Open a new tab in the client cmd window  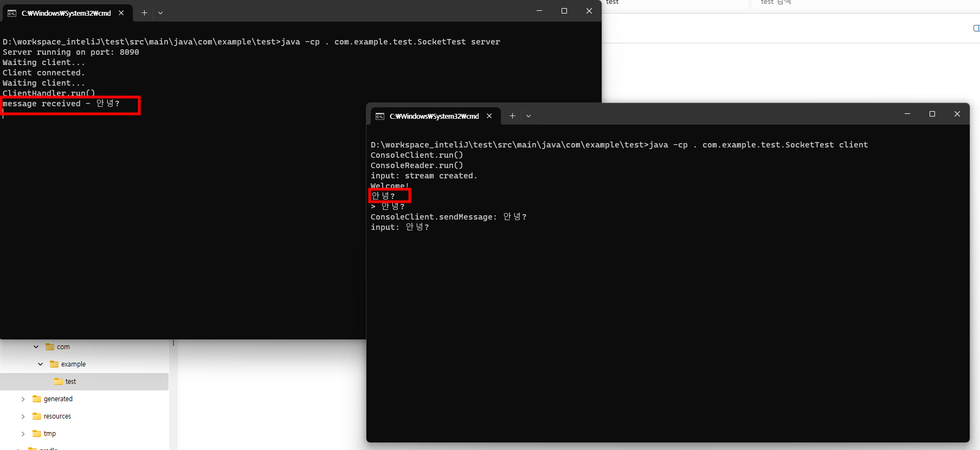[512, 116]
